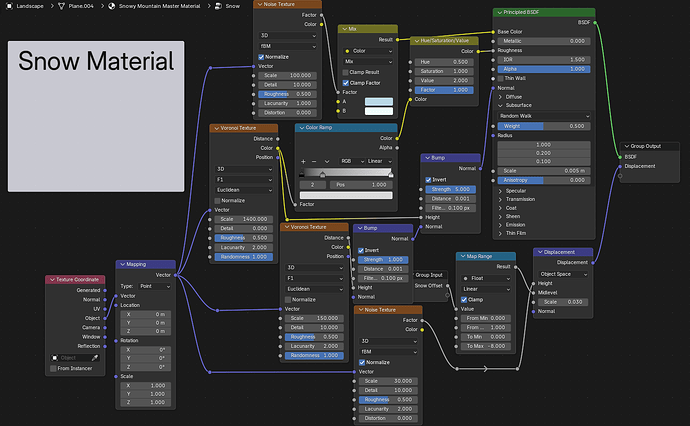This screenshot has height=426, width=690.
Task: Disable Clamp Factor on Mix node
Action: point(345,83)
